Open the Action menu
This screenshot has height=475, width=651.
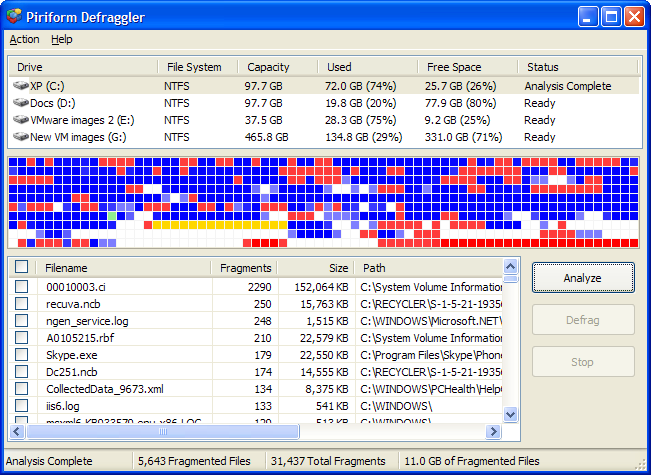[x=24, y=40]
